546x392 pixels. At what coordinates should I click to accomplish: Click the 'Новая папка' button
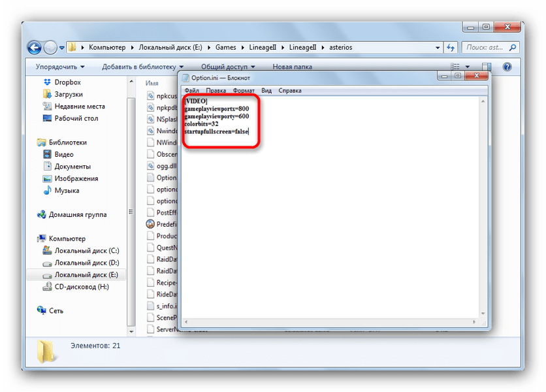click(x=292, y=67)
